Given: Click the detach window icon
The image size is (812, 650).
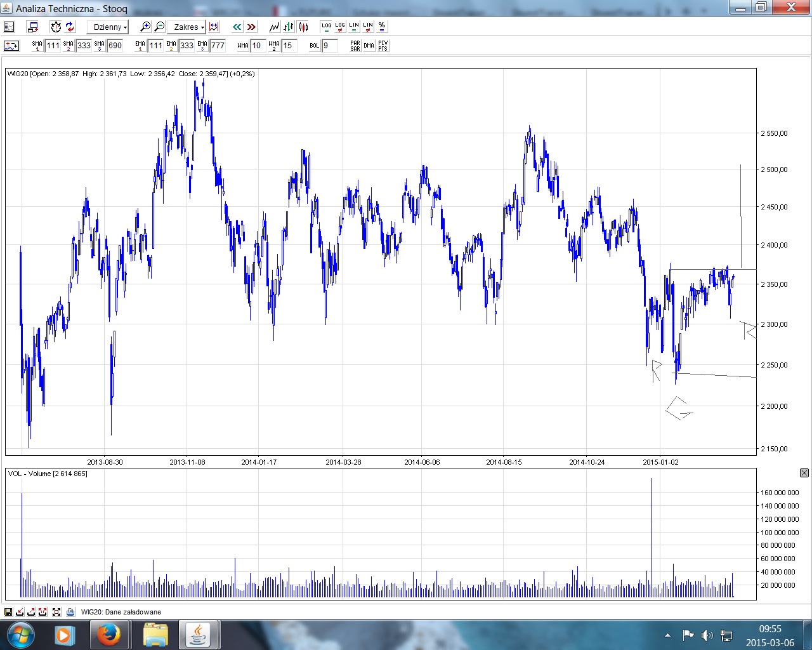Looking at the screenshot, I should [32, 27].
